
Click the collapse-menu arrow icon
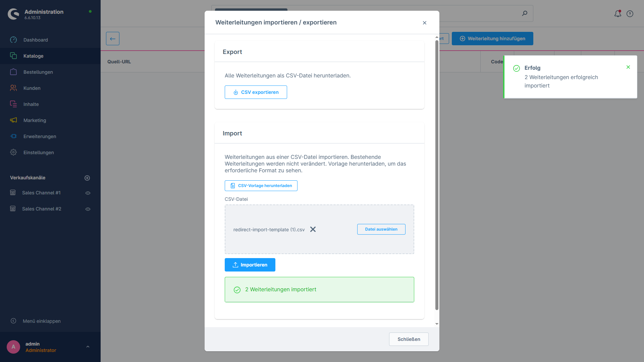pyautogui.click(x=13, y=321)
